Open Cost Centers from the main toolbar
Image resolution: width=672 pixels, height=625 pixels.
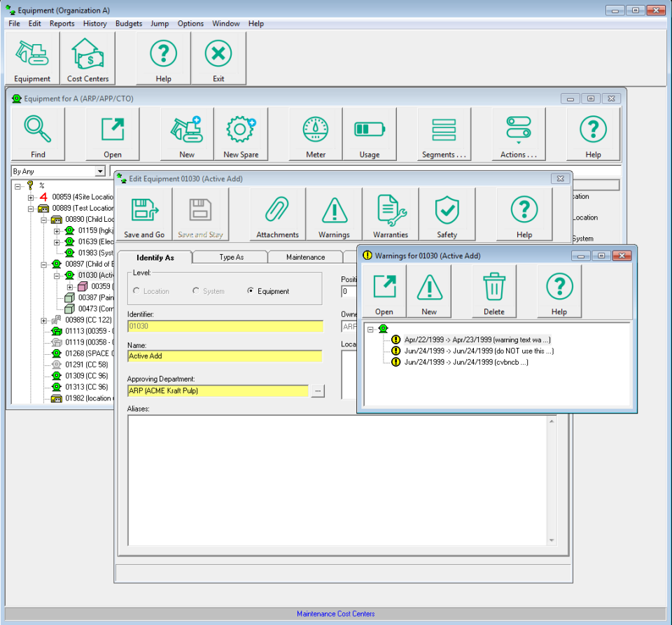coord(87,57)
